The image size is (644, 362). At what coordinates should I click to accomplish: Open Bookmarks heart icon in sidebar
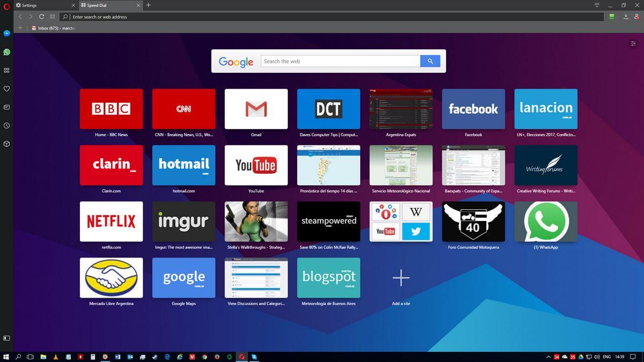coord(6,88)
